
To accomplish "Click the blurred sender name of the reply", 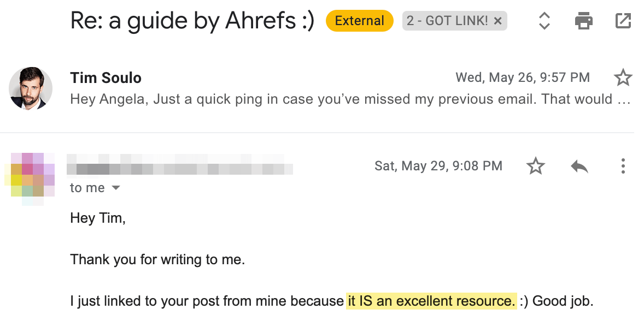I will 180,165.
